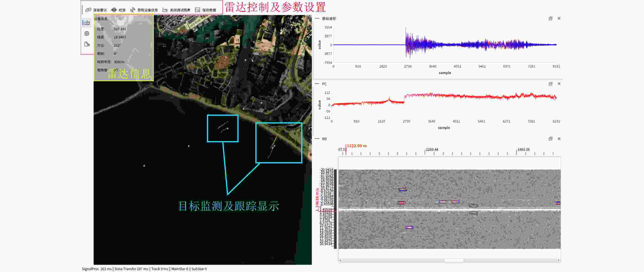Click the magenta target box in RD map

pyautogui.click(x=409, y=227)
